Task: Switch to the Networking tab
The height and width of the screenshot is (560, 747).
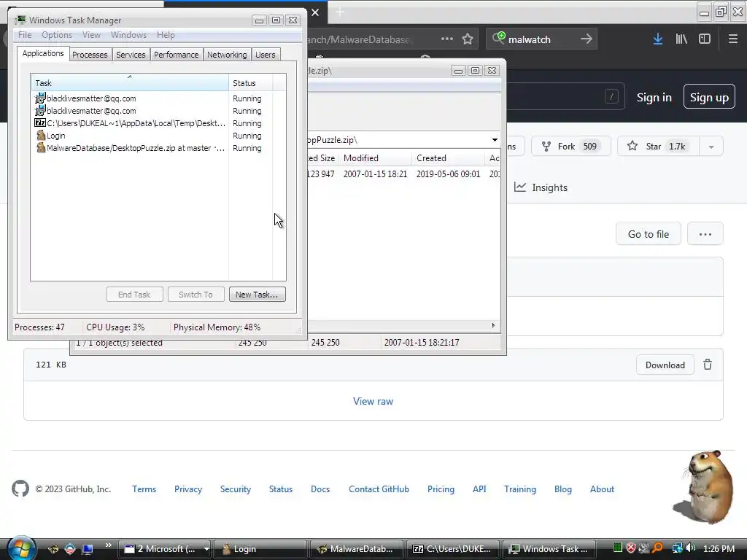Action: pyautogui.click(x=227, y=55)
